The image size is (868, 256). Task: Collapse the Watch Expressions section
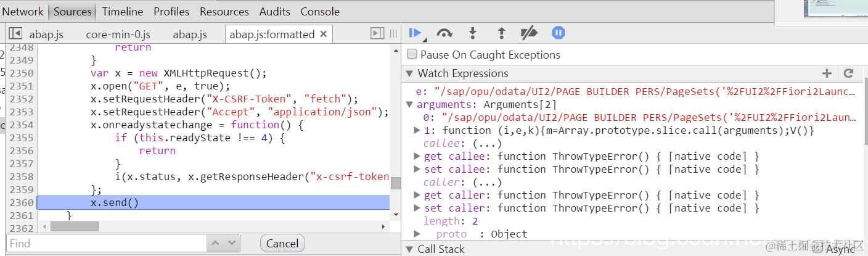[410, 73]
